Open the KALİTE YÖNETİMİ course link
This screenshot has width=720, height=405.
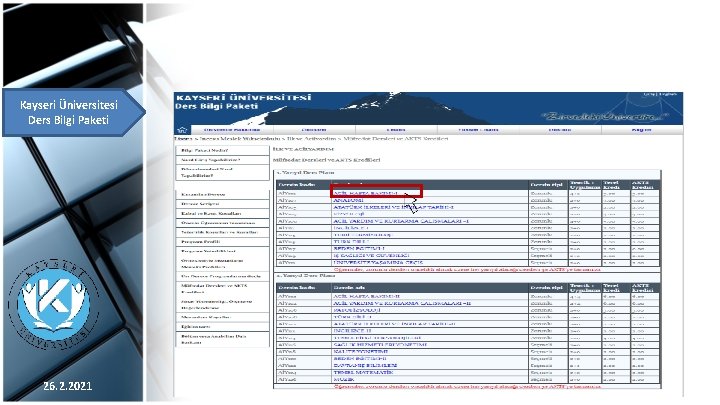tap(360, 351)
